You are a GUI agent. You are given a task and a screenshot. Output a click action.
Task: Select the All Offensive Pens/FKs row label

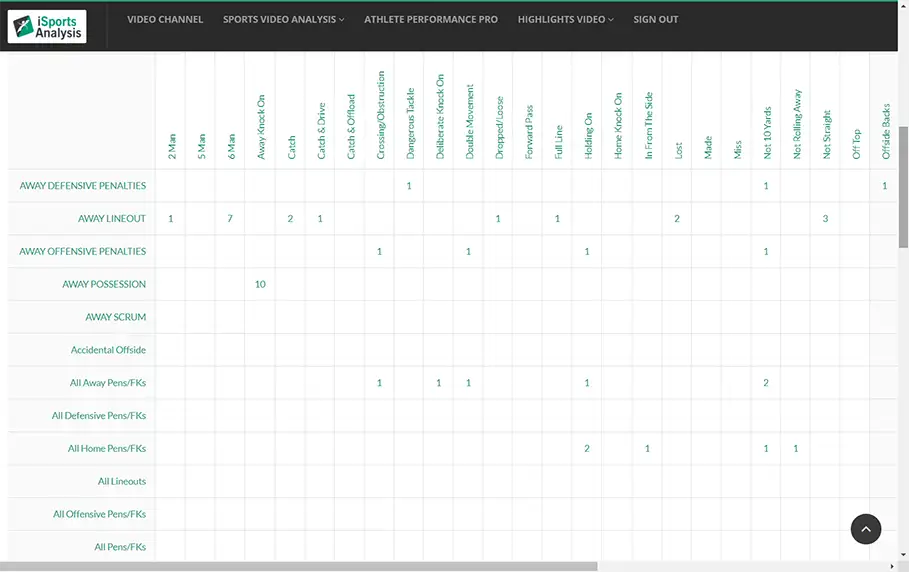tap(99, 514)
